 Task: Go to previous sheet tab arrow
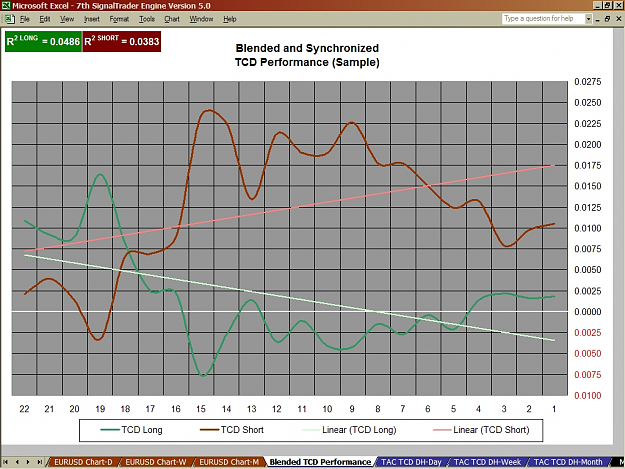point(17,462)
